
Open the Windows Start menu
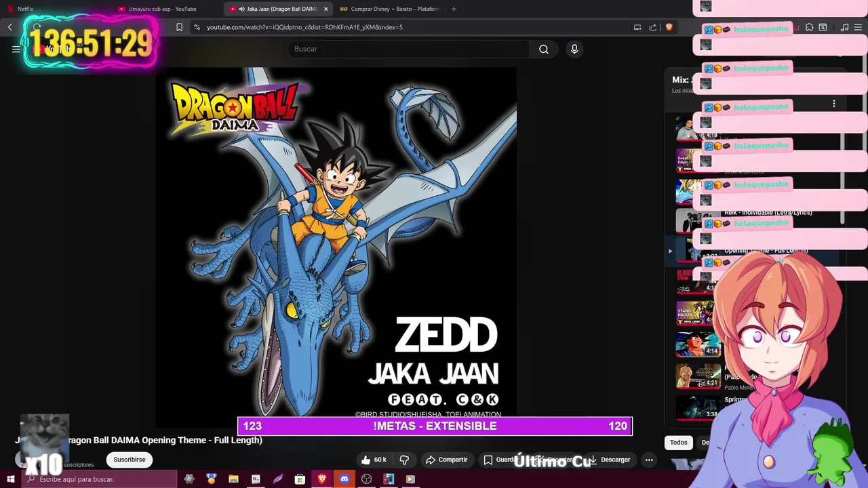point(11,479)
